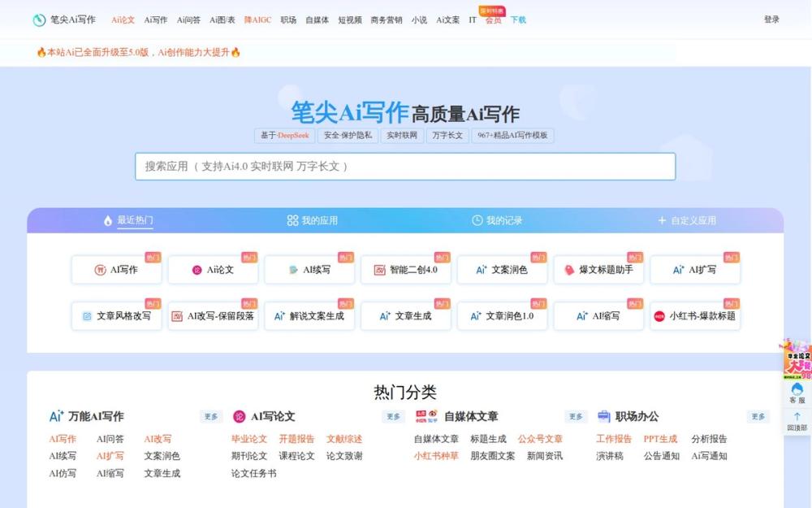Open the AI问答 category link
This screenshot has width=812, height=508.
click(x=110, y=439)
